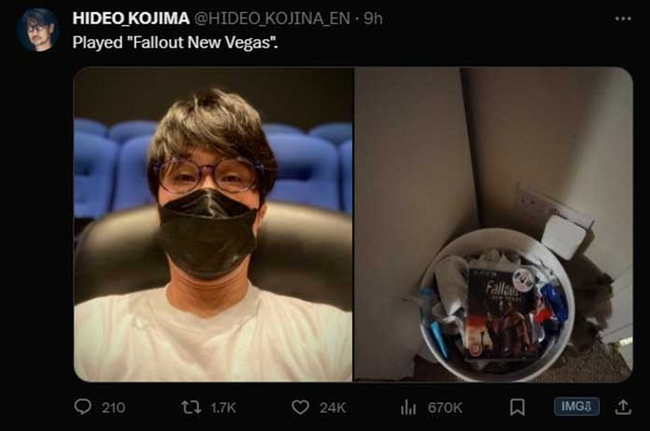Bookmark this tweet

[x=517, y=407]
